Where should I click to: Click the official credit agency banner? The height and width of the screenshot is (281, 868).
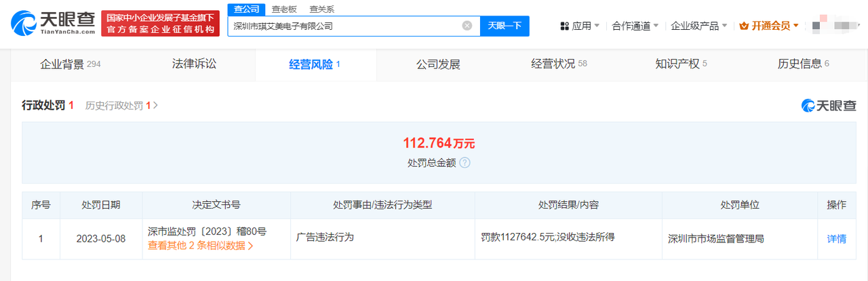[x=160, y=24]
